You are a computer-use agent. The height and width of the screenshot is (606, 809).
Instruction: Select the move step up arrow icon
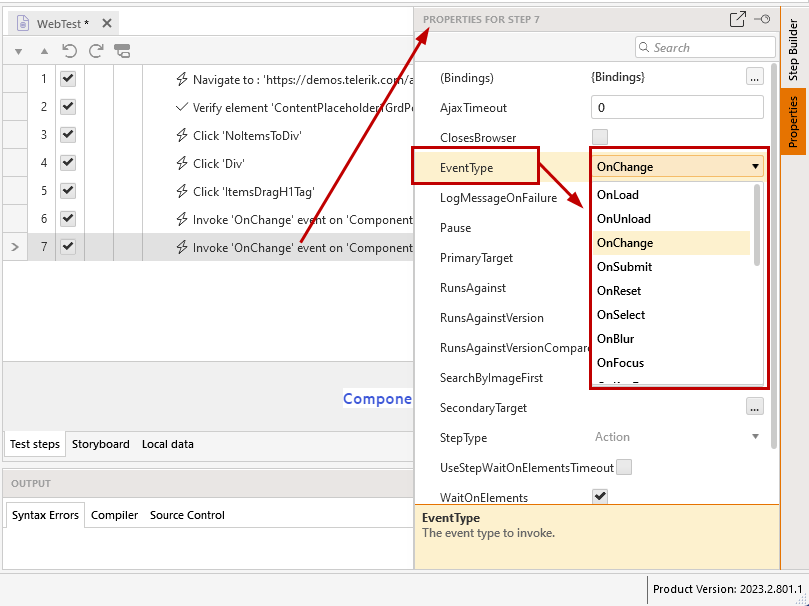(44, 51)
